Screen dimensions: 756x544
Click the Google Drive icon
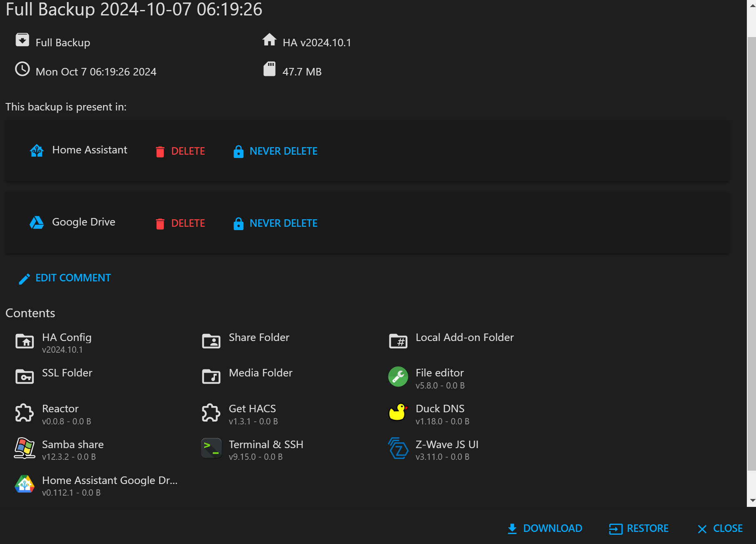coord(37,223)
